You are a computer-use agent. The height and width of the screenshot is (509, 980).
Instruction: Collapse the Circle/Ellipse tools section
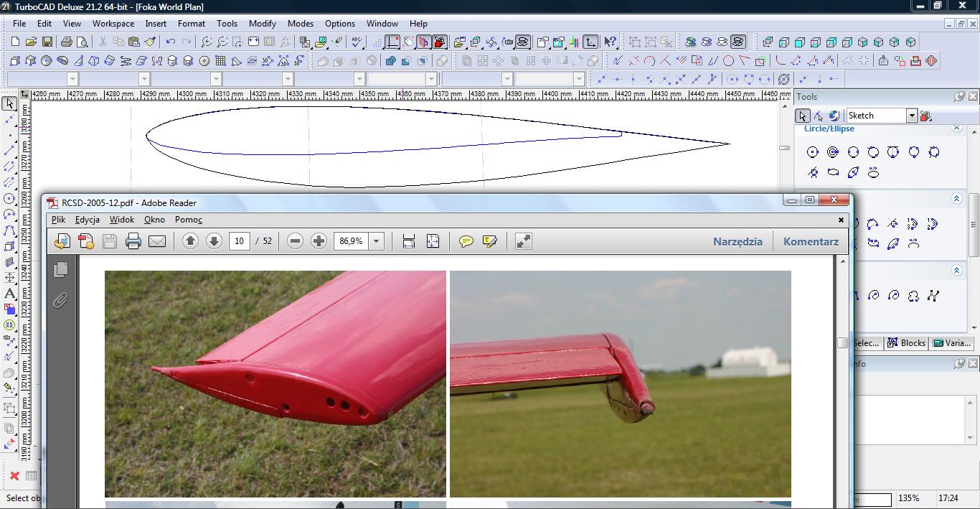coord(956,128)
